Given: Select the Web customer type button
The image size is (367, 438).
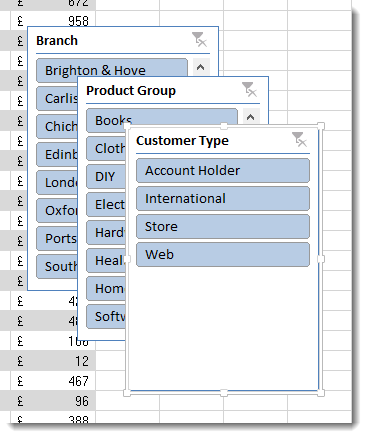Looking at the screenshot, I should (223, 255).
